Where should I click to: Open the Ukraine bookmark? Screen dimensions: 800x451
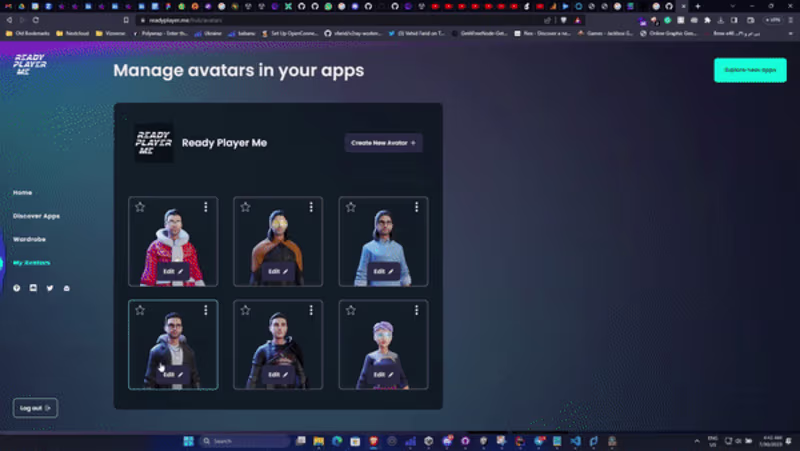click(x=208, y=33)
